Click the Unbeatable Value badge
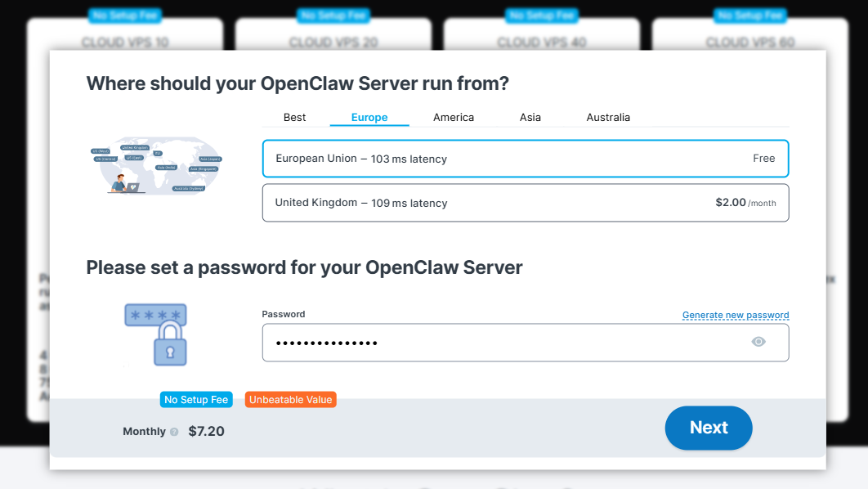 point(291,400)
